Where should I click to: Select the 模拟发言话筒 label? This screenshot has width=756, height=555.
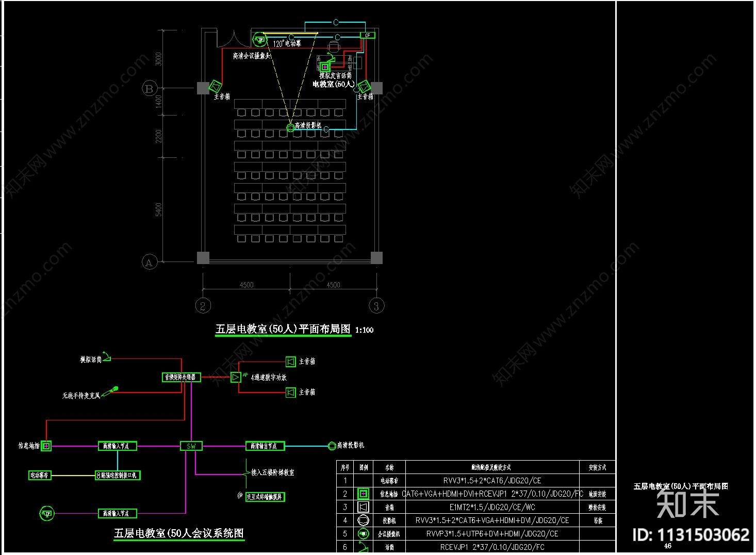335,75
